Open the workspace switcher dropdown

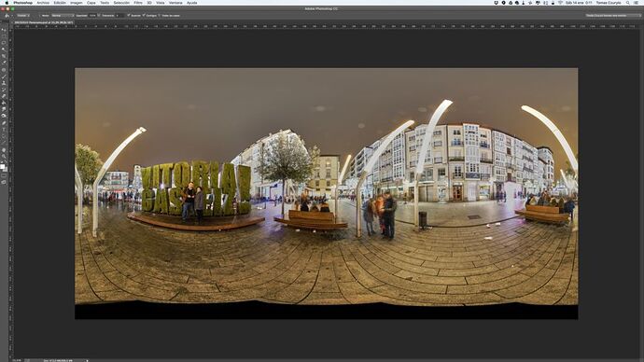click(x=613, y=16)
